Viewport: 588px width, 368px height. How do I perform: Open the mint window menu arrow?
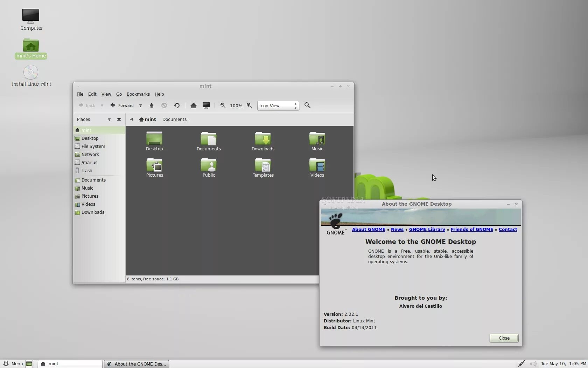pyautogui.click(x=78, y=86)
